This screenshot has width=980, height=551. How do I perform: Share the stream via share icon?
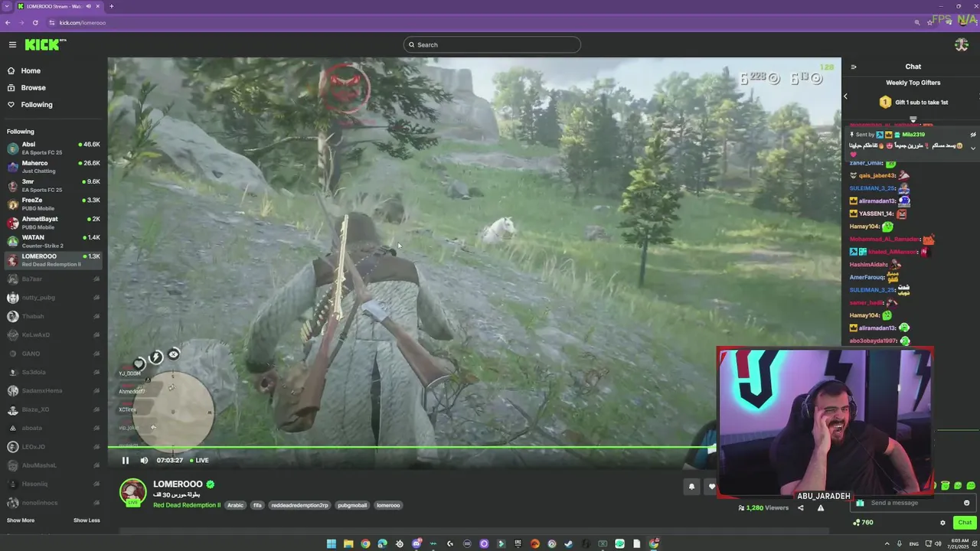click(801, 507)
